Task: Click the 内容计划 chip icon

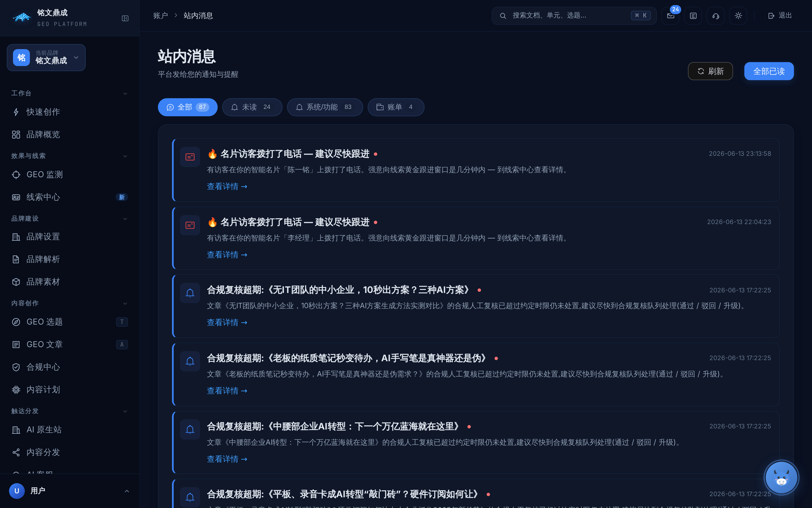Action: 16,389
